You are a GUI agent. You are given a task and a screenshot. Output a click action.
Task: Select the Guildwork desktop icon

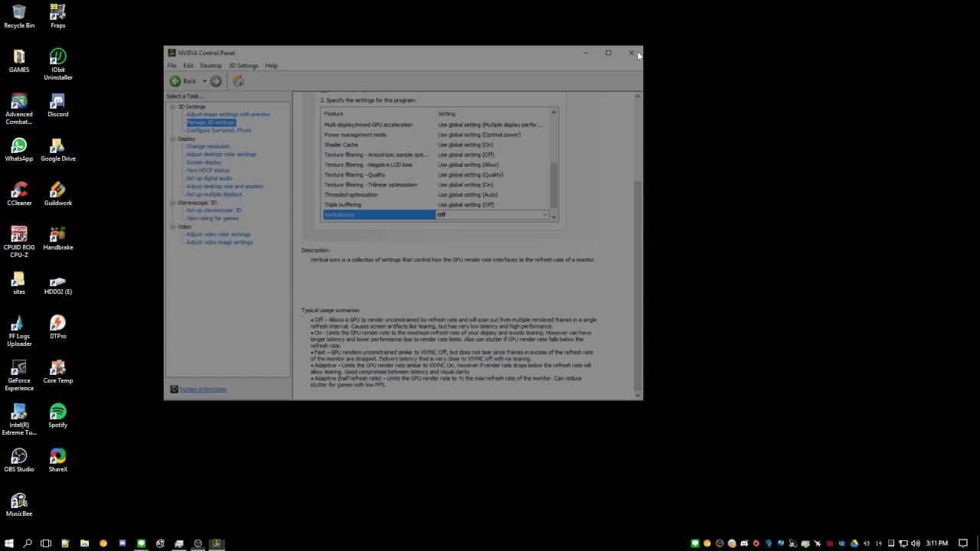click(x=58, y=194)
